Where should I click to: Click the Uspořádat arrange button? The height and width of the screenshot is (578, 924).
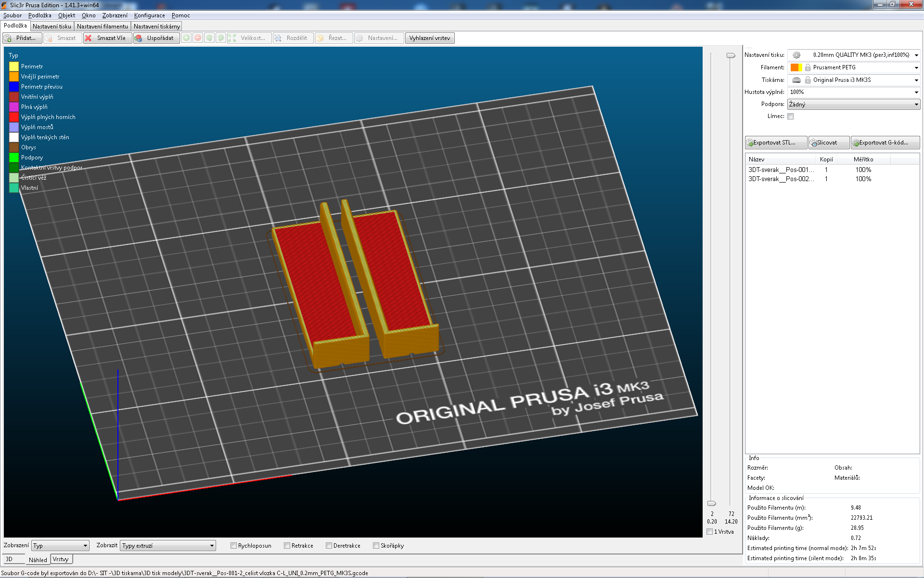156,38
